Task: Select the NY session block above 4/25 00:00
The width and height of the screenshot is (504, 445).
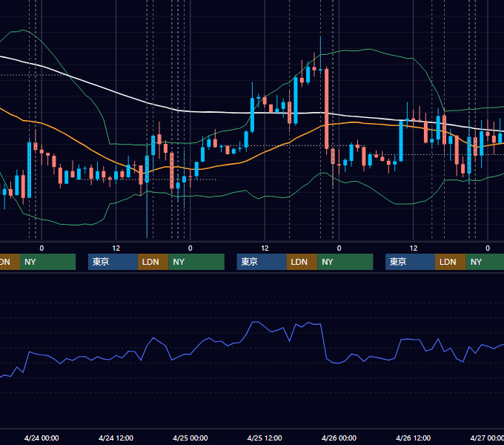Action: click(x=196, y=262)
